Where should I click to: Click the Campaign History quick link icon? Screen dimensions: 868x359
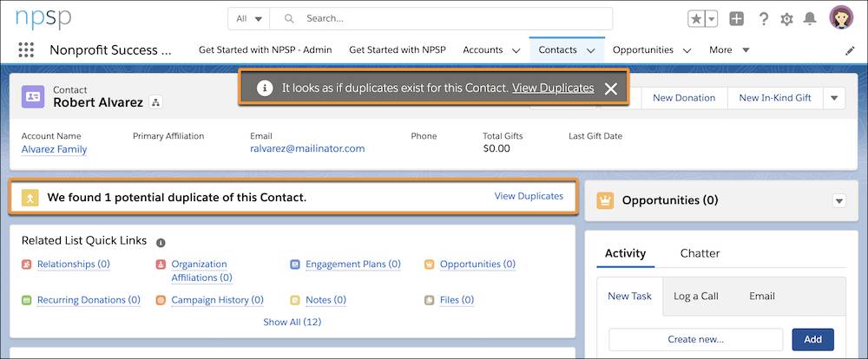(161, 300)
